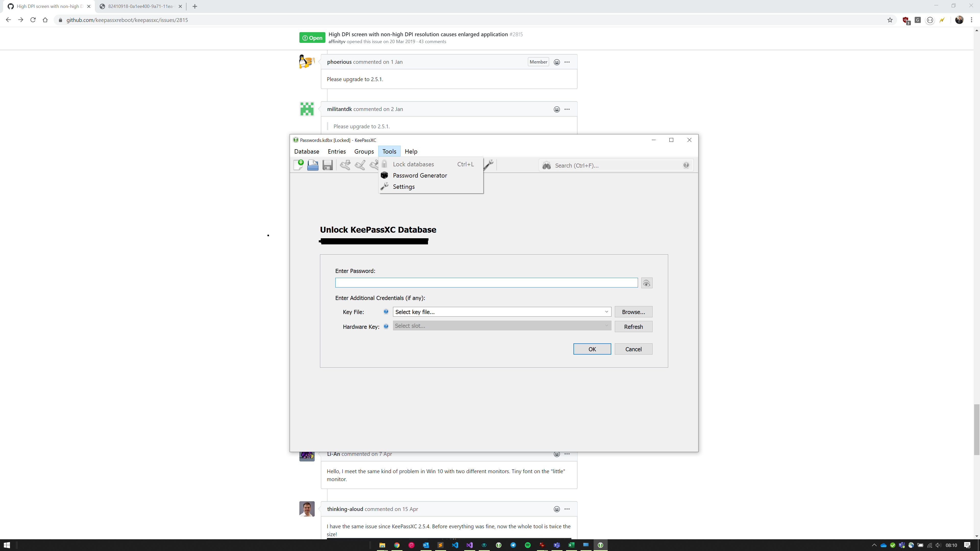The height and width of the screenshot is (551, 980).
Task: Click the Hardware Key help icon
Action: click(x=386, y=326)
